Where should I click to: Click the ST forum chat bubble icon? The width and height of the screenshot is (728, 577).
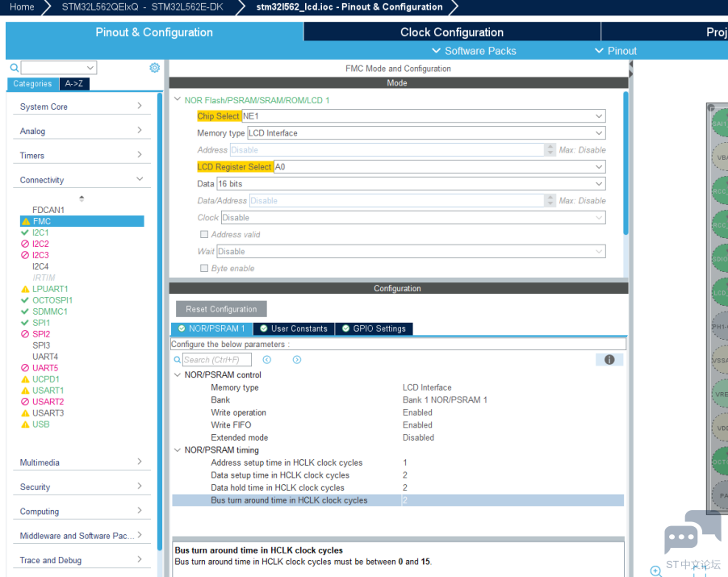[x=692, y=533]
